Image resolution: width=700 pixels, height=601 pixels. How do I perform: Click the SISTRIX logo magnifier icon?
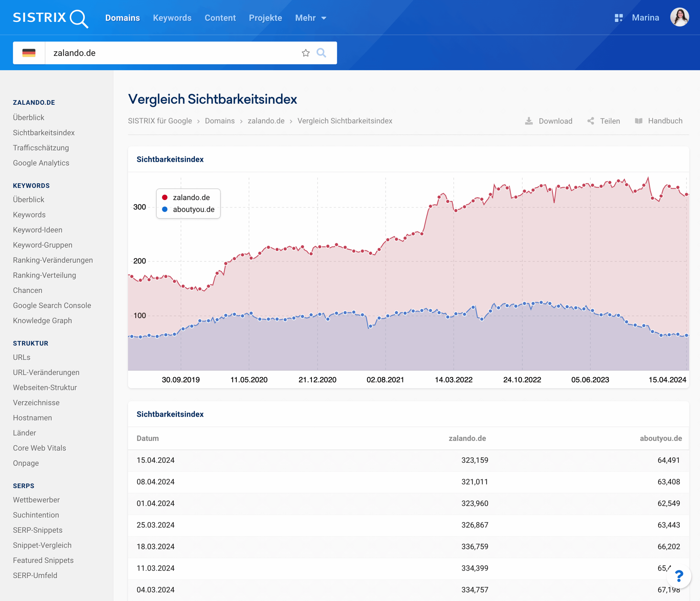coord(79,19)
